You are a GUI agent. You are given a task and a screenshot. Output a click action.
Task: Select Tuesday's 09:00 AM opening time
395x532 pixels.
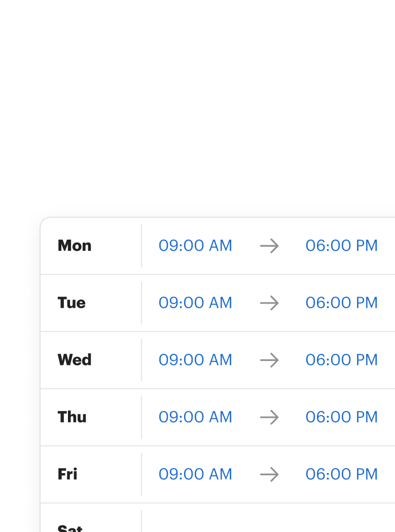(195, 303)
